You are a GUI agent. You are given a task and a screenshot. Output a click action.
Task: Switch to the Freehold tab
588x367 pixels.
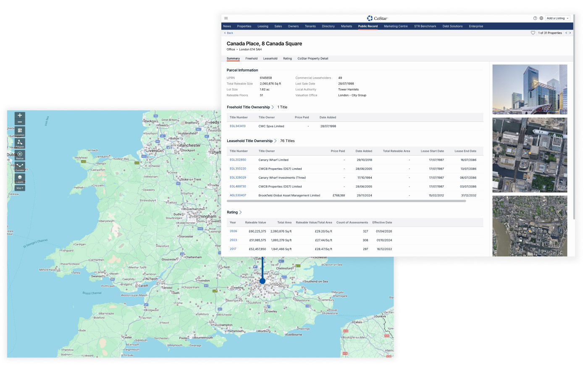252,58
